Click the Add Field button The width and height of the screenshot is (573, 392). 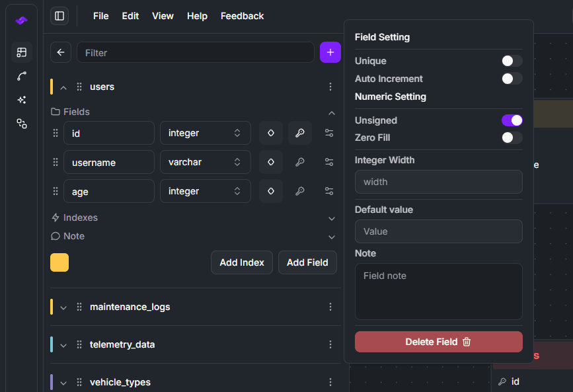tap(307, 262)
